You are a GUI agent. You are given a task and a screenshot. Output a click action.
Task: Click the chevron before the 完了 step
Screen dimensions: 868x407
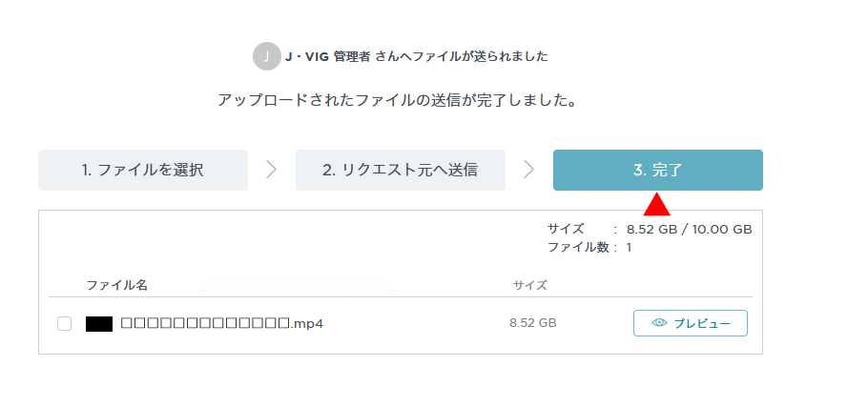[x=529, y=170]
